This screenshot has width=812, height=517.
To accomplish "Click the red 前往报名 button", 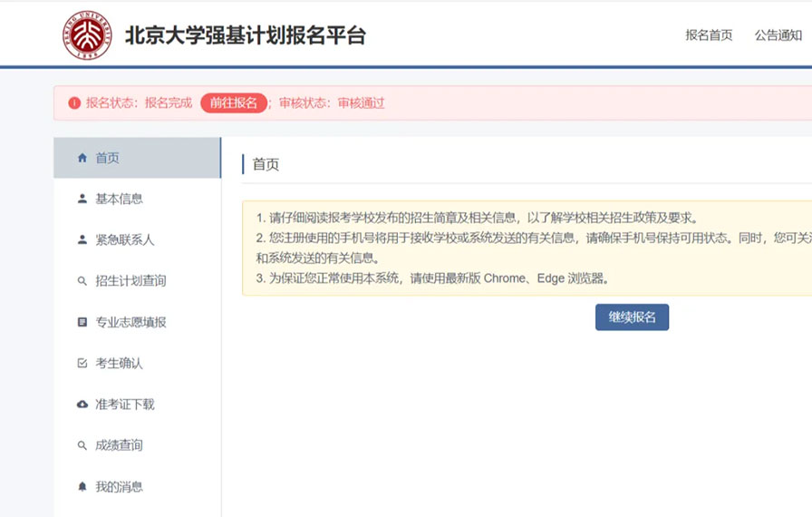I will point(234,103).
